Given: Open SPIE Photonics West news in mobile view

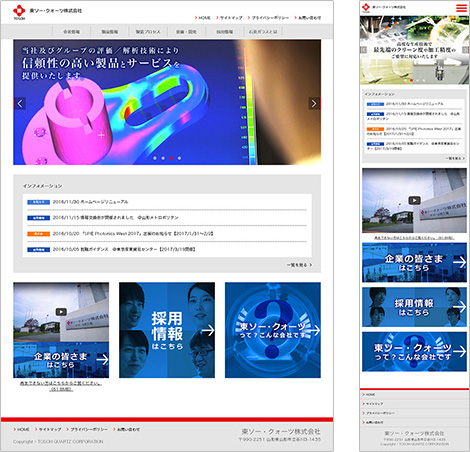Looking at the screenshot, I should (414, 131).
